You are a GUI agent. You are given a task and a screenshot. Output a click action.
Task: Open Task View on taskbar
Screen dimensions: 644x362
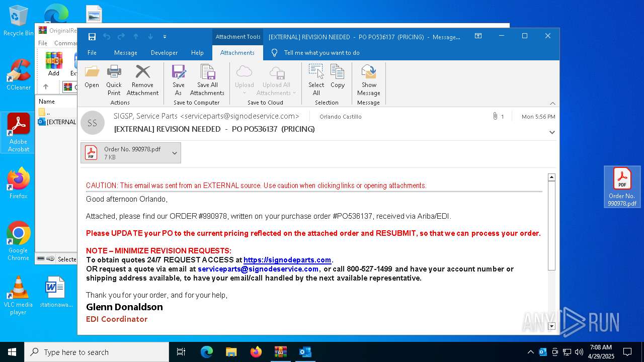tap(181, 352)
